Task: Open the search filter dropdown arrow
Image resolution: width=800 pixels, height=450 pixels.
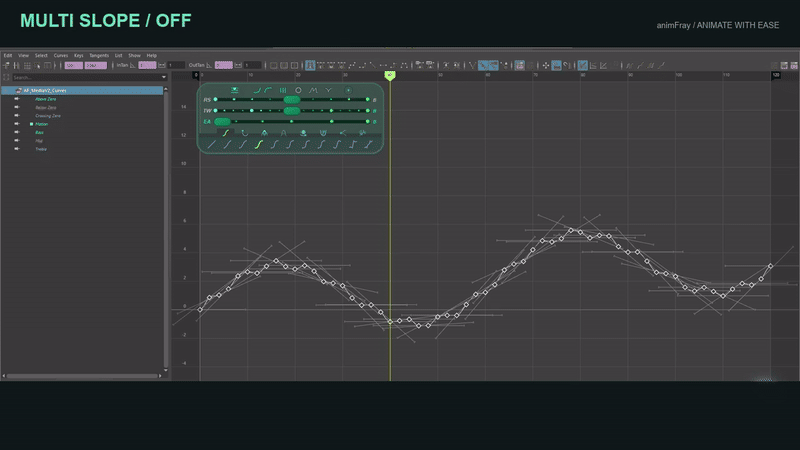Action: [164, 78]
